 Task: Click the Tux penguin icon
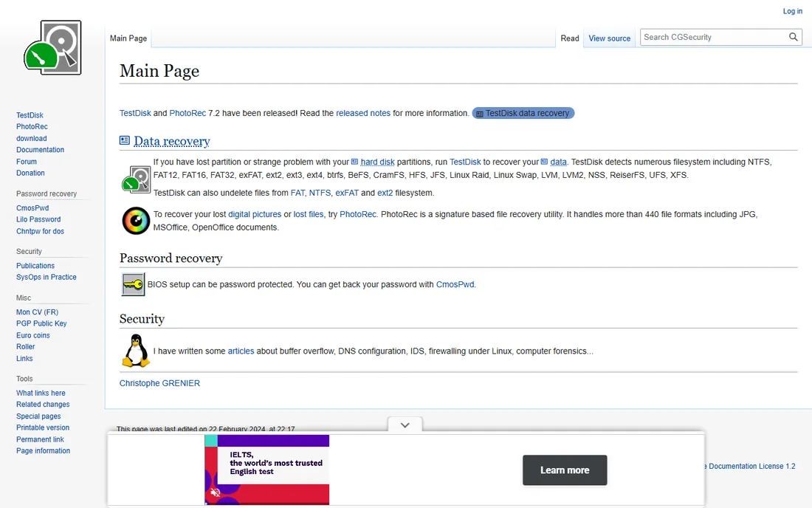pyautogui.click(x=136, y=351)
